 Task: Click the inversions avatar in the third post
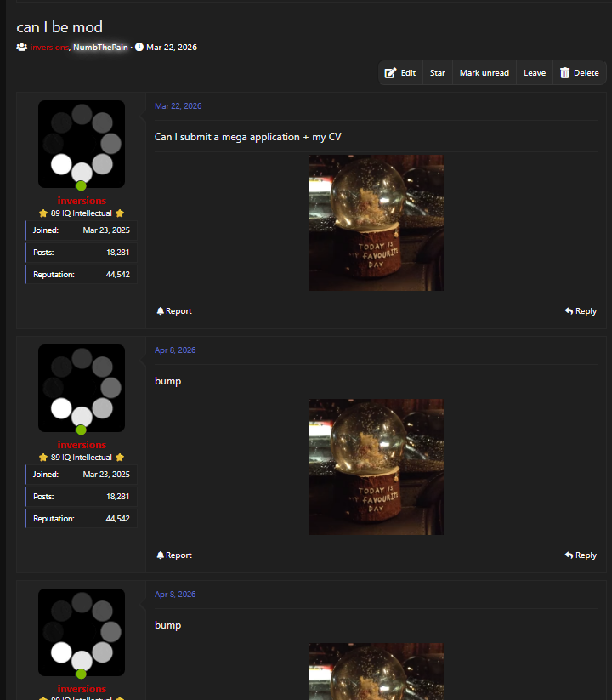tap(82, 632)
